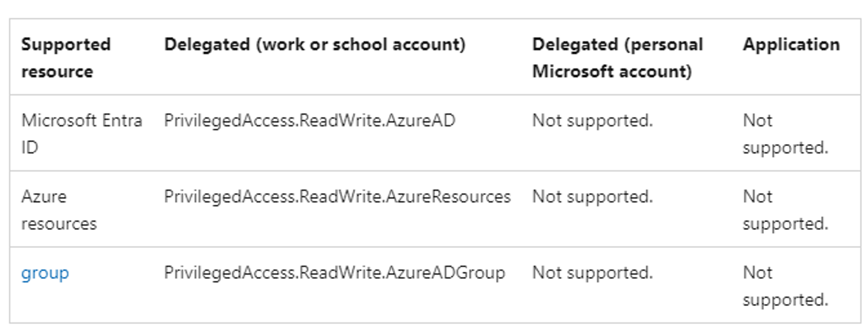Select the Microsoft Entra ID cell

coord(82,134)
